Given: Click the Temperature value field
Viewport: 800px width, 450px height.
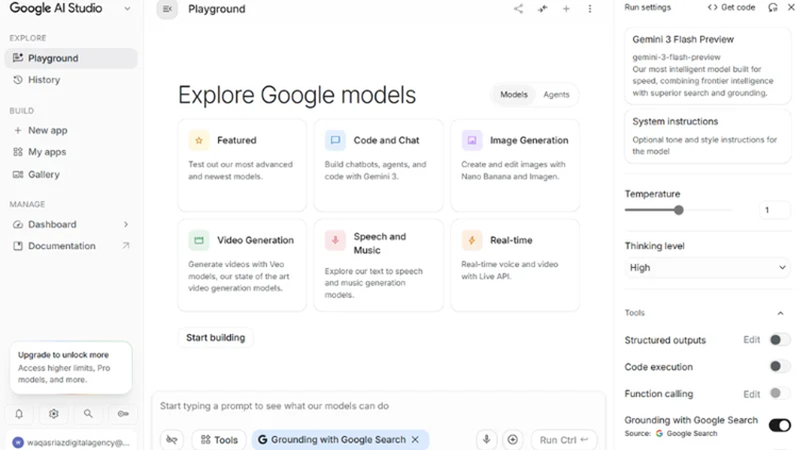Looking at the screenshot, I should pyautogui.click(x=774, y=210).
